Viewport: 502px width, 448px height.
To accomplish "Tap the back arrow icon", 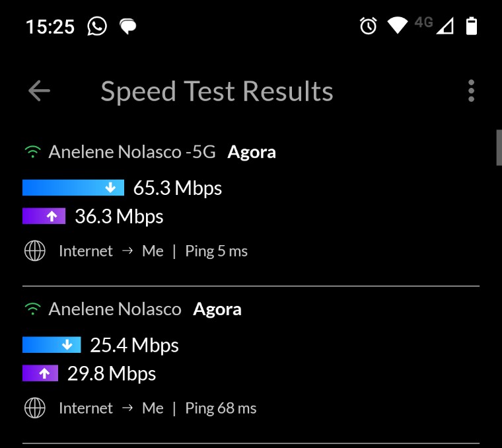I will [x=39, y=91].
